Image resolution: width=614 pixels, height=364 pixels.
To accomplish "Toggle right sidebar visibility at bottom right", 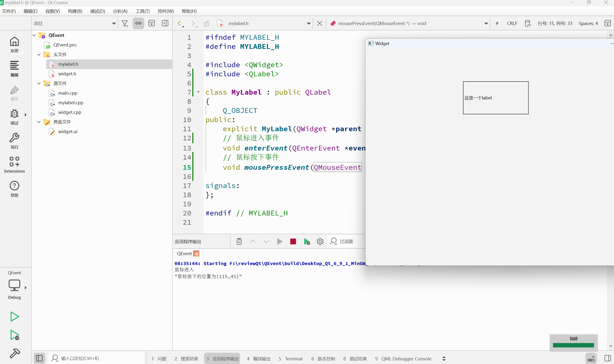I will point(608,358).
